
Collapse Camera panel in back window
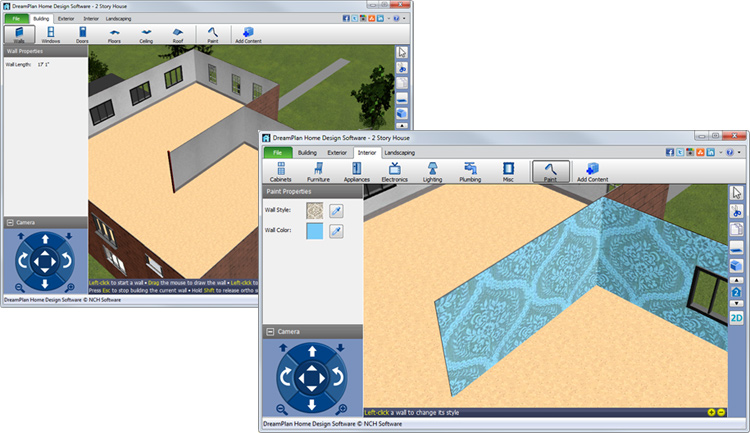click(x=10, y=222)
